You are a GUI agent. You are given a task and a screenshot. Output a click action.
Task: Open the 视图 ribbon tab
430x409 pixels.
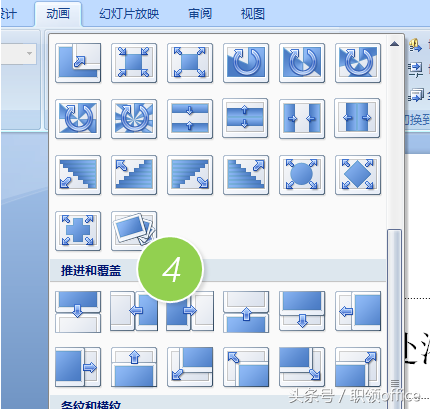[253, 14]
